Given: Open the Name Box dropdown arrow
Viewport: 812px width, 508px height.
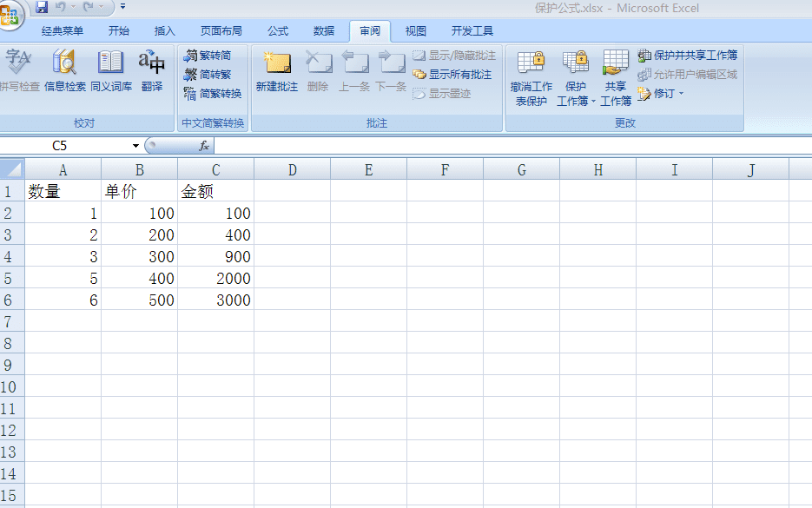Looking at the screenshot, I should pyautogui.click(x=135, y=146).
